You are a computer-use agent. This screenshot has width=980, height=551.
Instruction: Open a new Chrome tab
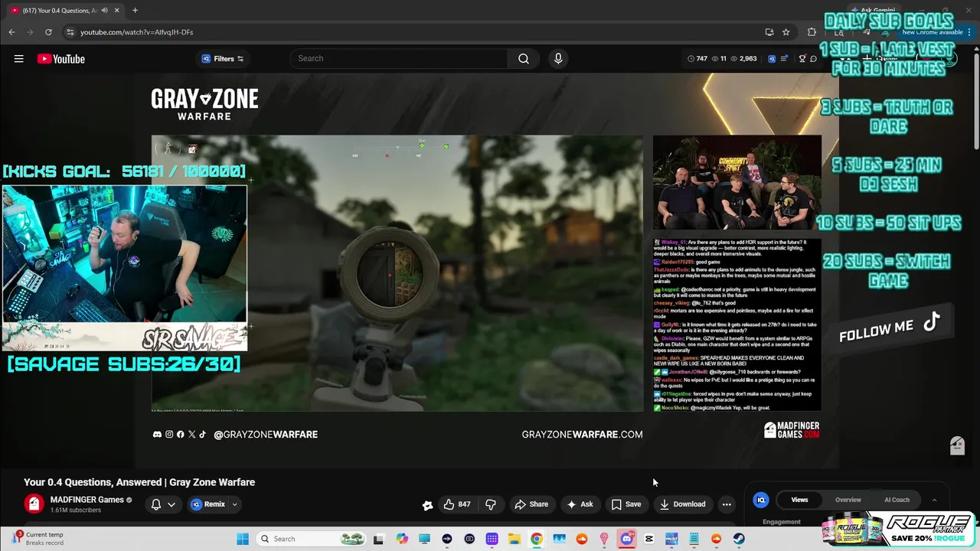(x=135, y=10)
